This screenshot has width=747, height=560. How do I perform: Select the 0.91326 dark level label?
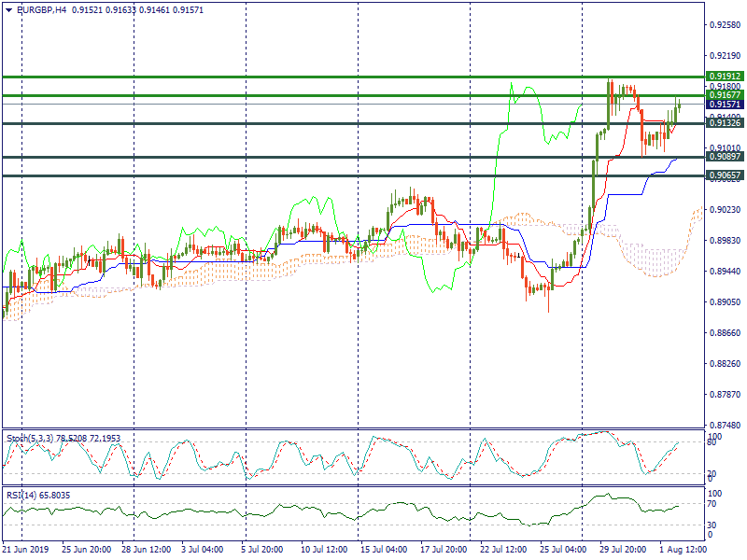(724, 123)
